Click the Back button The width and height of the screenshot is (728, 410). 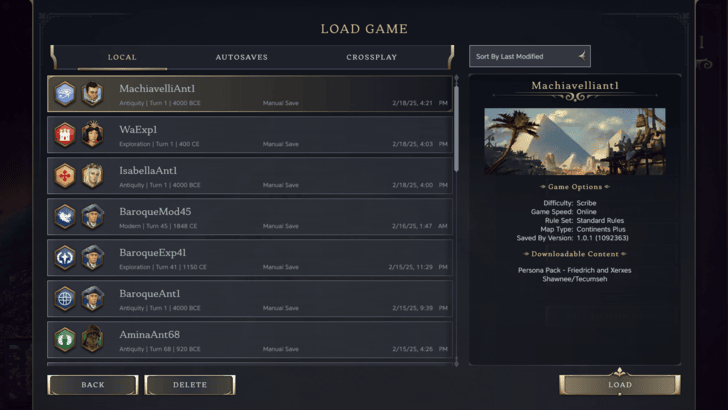pyautogui.click(x=93, y=385)
